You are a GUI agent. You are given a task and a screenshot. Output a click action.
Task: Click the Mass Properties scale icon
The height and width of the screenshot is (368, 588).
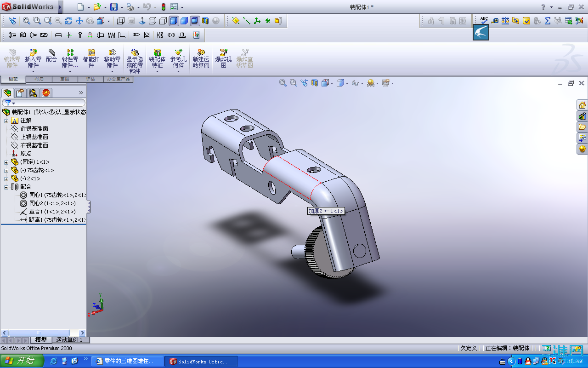click(505, 21)
